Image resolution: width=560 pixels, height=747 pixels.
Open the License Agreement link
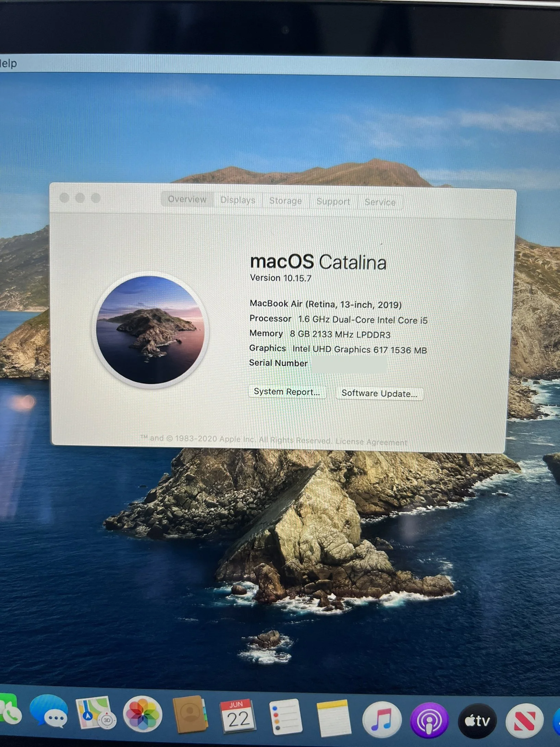point(372,442)
